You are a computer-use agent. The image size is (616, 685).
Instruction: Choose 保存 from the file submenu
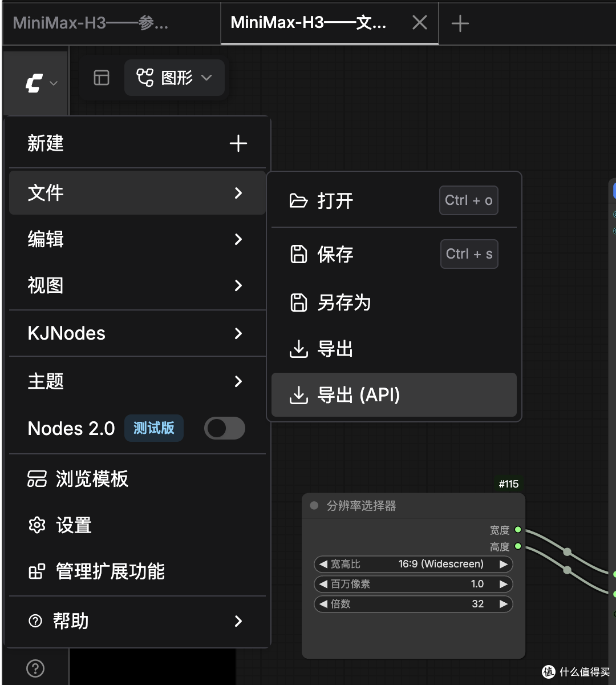tap(394, 254)
